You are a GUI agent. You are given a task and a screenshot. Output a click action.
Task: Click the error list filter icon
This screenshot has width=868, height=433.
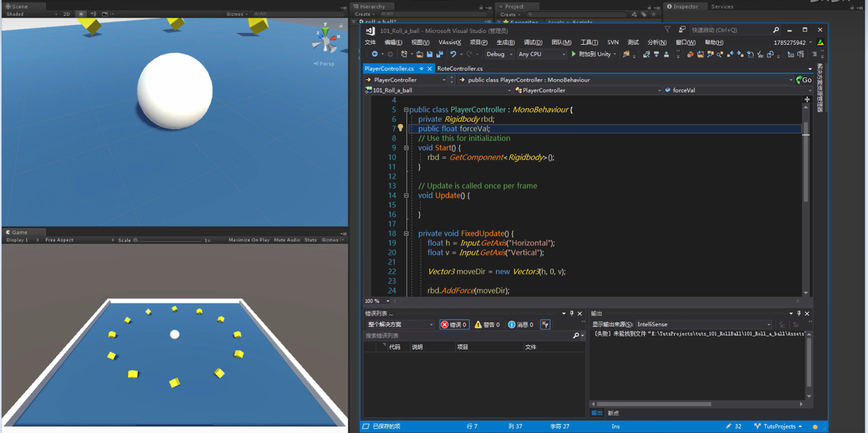pyautogui.click(x=545, y=324)
